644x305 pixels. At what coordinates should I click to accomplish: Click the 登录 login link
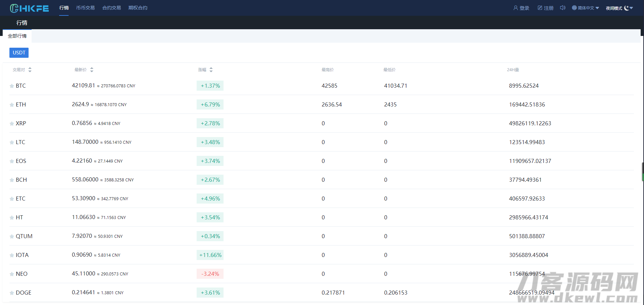tap(521, 8)
